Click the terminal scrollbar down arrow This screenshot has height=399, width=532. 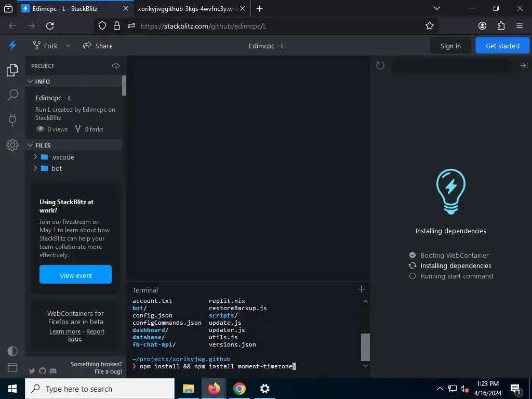pos(365,366)
